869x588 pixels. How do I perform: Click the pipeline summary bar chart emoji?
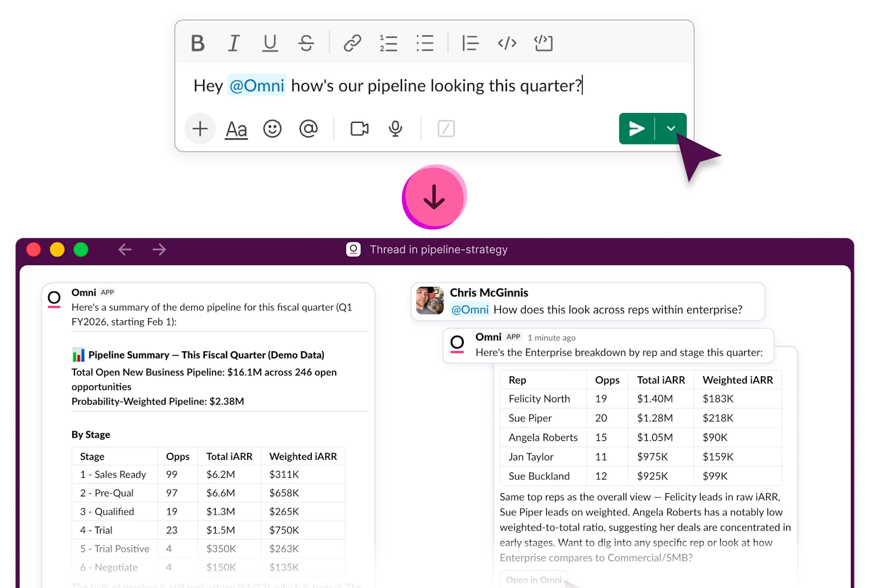(78, 355)
